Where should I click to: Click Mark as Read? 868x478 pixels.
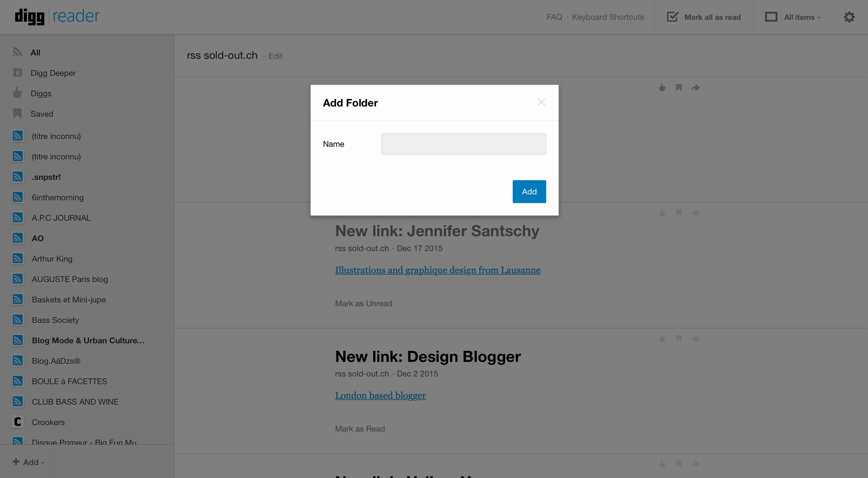pyautogui.click(x=360, y=429)
